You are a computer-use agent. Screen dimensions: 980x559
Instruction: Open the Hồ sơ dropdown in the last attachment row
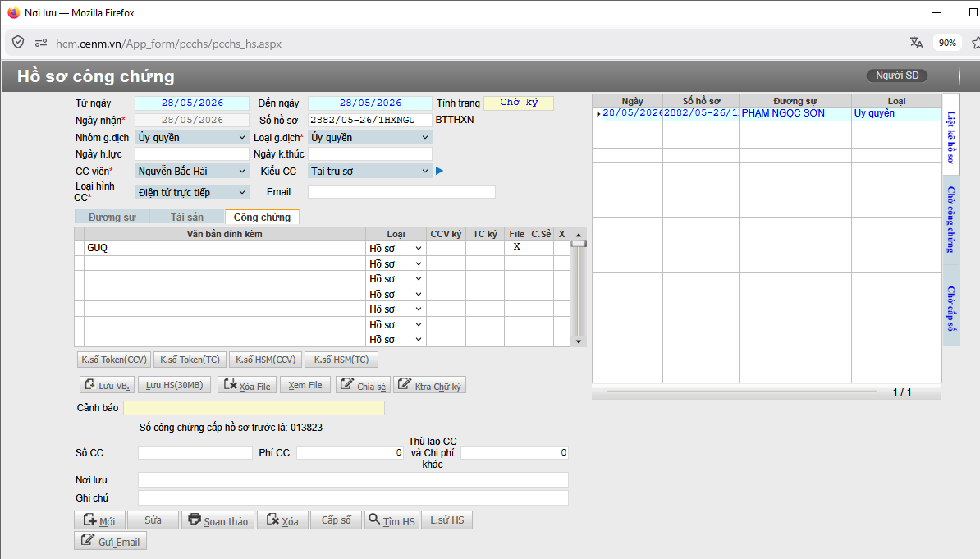pyautogui.click(x=396, y=340)
